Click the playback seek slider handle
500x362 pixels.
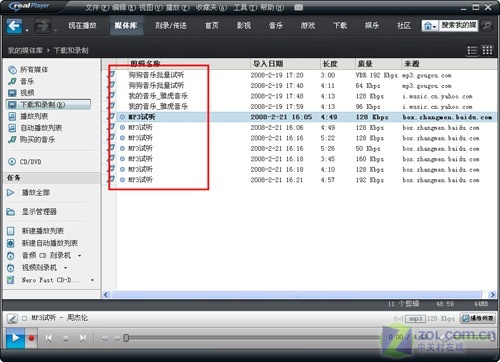[126, 338]
